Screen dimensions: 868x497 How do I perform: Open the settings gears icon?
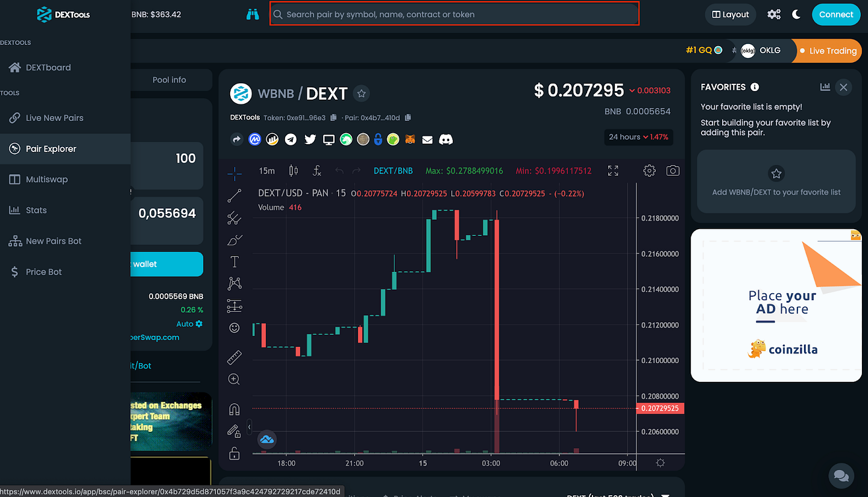click(774, 14)
